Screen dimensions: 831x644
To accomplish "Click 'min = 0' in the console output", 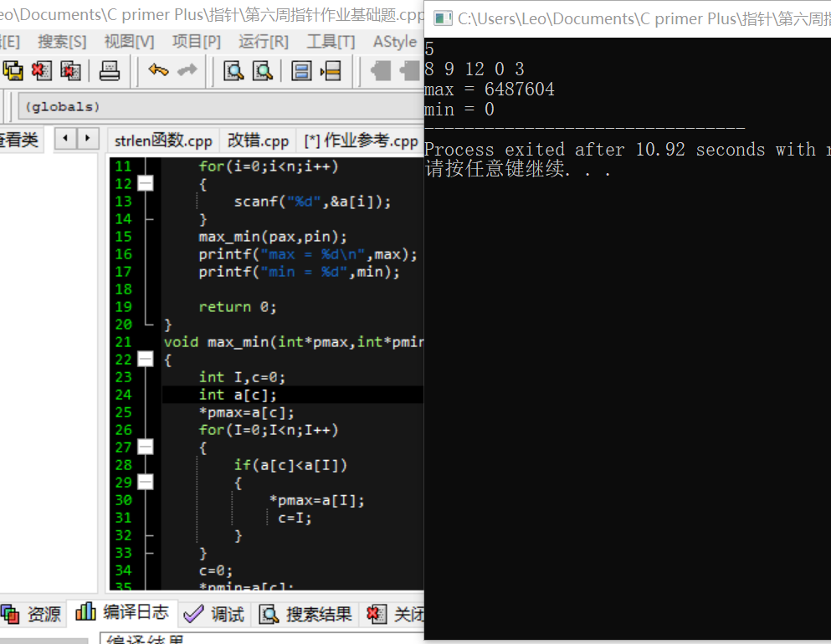I will click(x=459, y=110).
